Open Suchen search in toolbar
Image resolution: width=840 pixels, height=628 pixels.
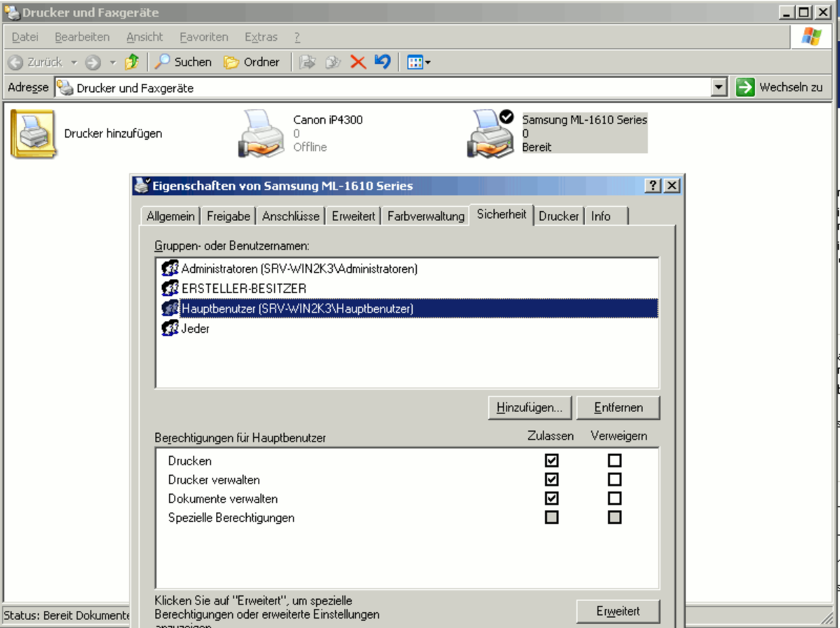point(183,62)
